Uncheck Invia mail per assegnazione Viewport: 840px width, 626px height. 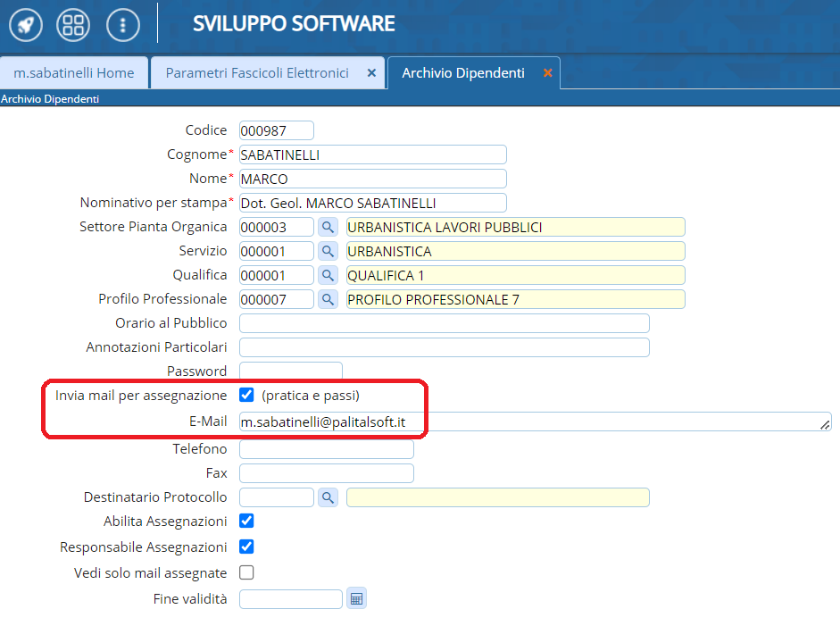247,395
